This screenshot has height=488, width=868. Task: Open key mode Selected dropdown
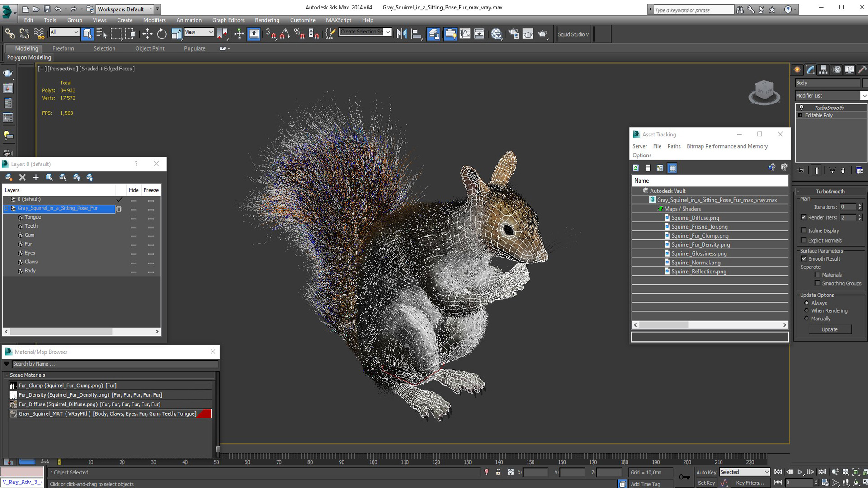click(744, 472)
